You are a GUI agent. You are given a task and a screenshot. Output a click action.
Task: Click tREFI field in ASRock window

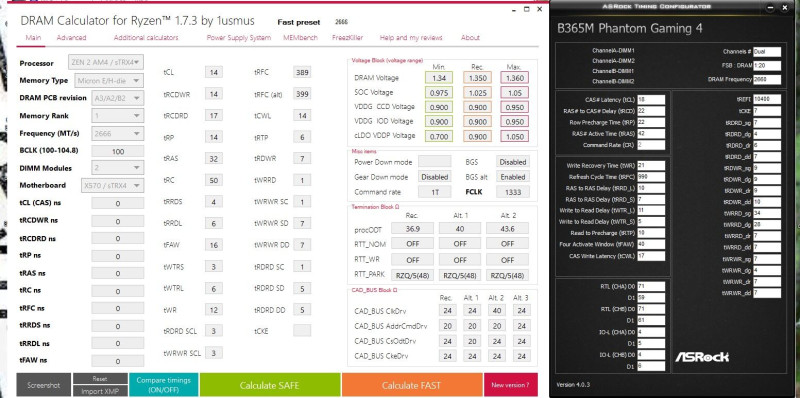pos(767,100)
